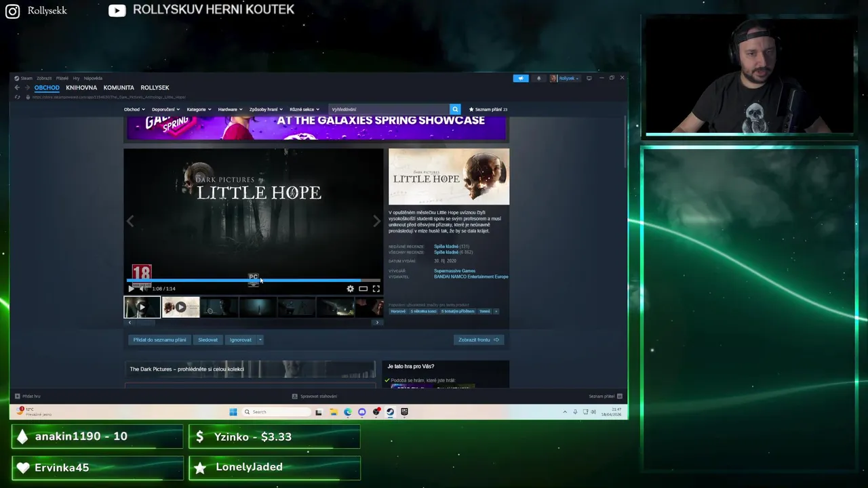868x488 pixels.
Task: Open Galaxies Spring Showcase banner
Action: coord(316,127)
